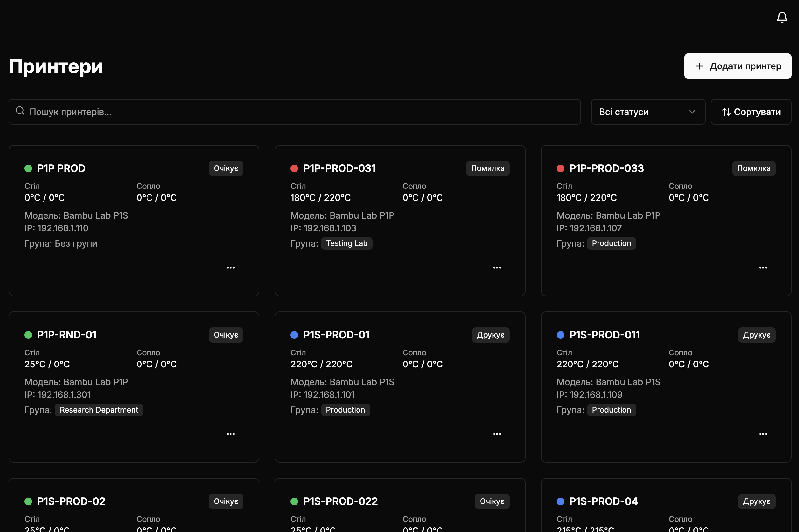
Task: Click the P1P-PROD-031 printer title
Action: pyautogui.click(x=339, y=168)
